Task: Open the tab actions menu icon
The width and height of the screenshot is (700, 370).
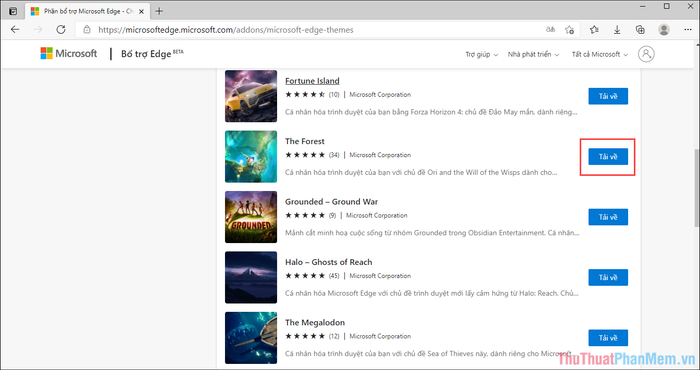Action: tap(13, 11)
